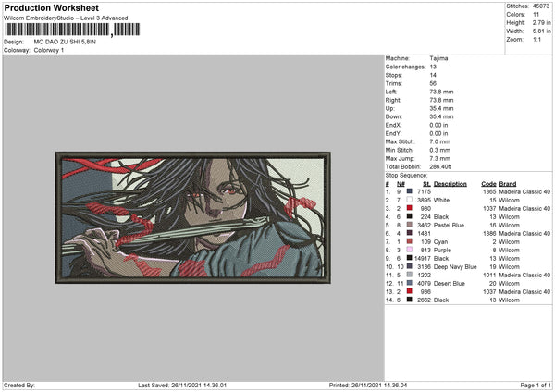Viewport: 555px width, 392px height.
Task: Click the embroidery design preview image
Action: (193, 217)
